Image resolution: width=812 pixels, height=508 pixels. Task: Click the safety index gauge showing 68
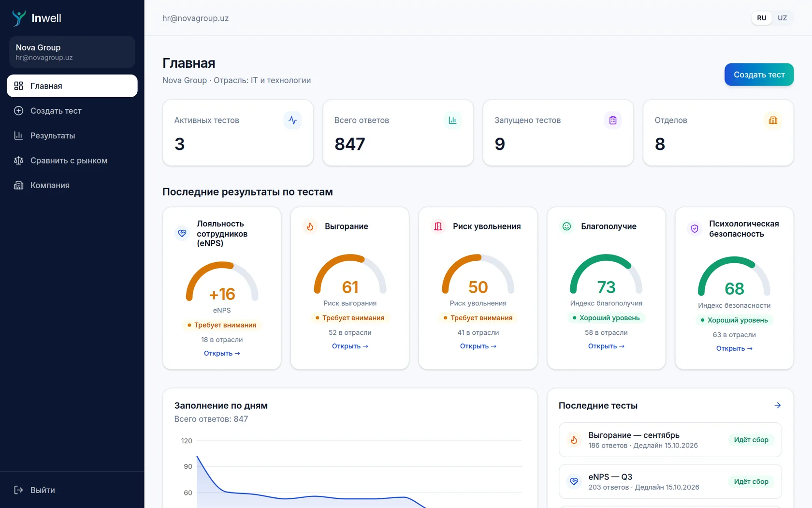(x=734, y=277)
